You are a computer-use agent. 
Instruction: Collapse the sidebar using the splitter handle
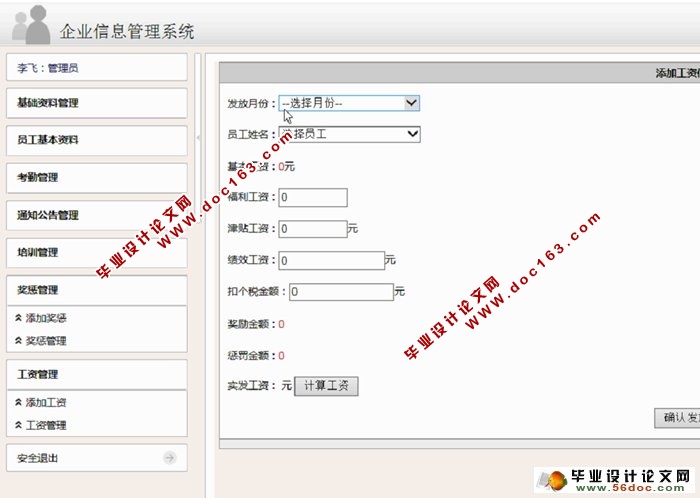[198, 138]
